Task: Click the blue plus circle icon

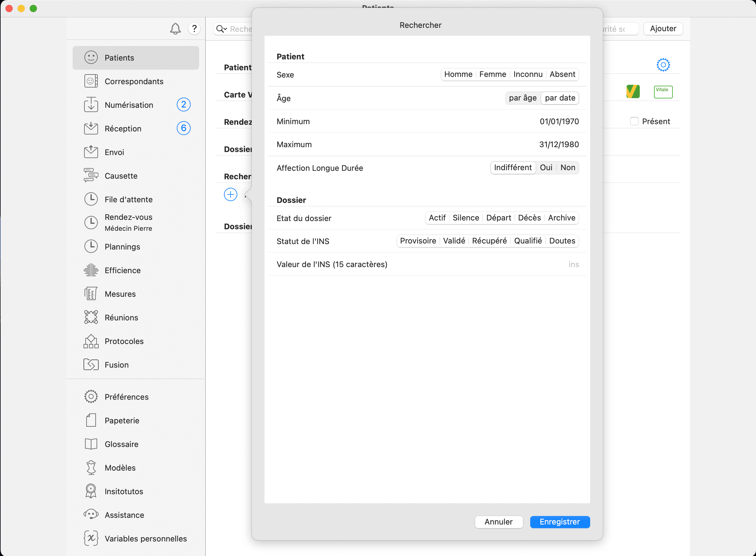Action: [x=230, y=194]
